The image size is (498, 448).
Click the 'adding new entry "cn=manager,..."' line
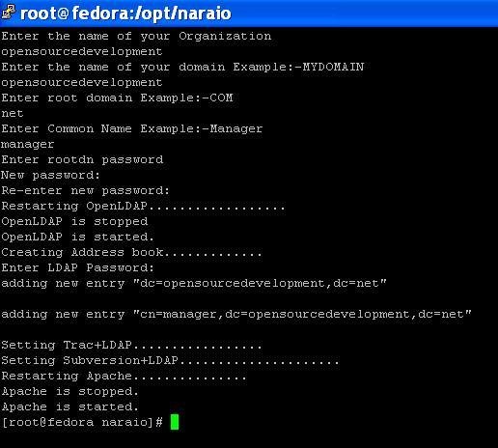click(x=236, y=315)
